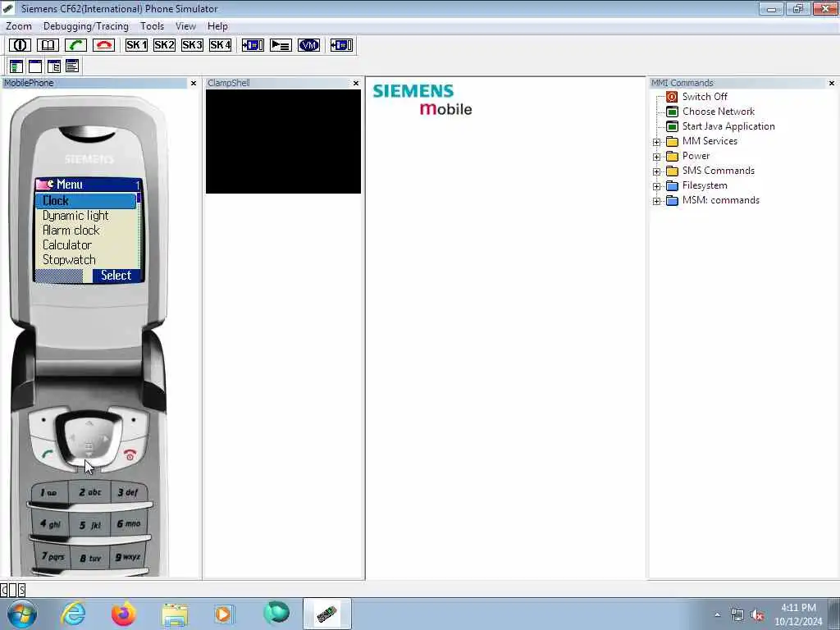
Task: Open Firefox from taskbar
Action: pos(124,614)
